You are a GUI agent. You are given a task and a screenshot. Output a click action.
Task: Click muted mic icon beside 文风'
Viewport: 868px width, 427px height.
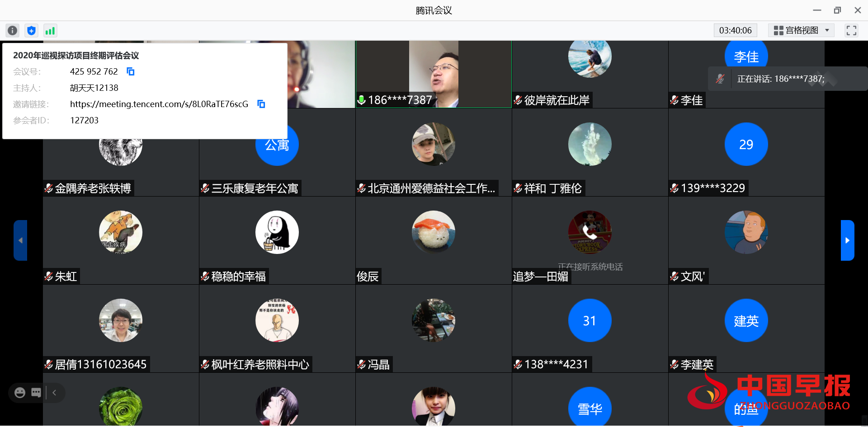click(675, 277)
